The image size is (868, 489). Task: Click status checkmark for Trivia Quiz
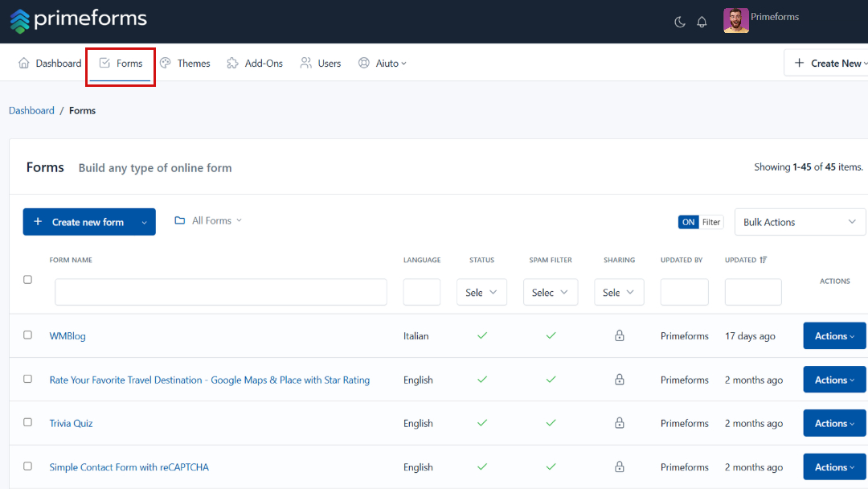point(482,422)
